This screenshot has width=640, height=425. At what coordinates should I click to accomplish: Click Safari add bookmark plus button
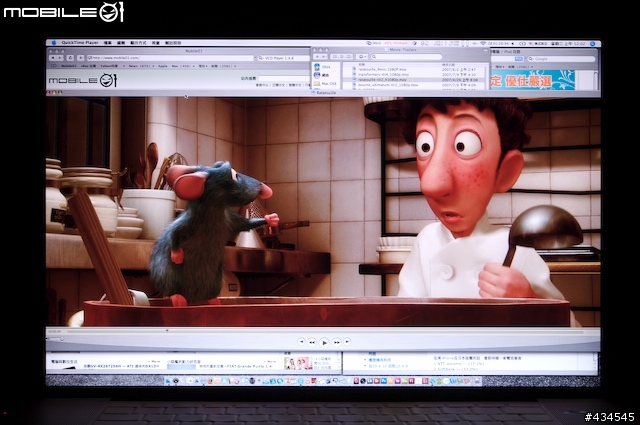(x=80, y=58)
